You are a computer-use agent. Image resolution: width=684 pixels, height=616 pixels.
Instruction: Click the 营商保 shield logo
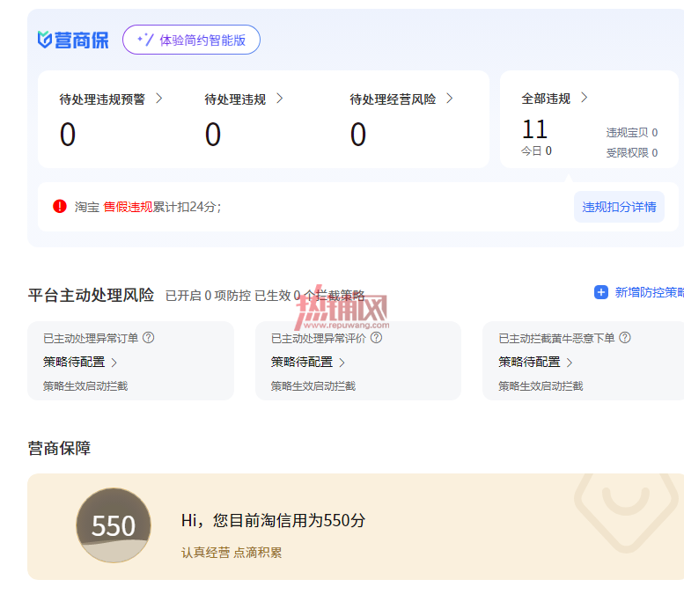(45, 40)
